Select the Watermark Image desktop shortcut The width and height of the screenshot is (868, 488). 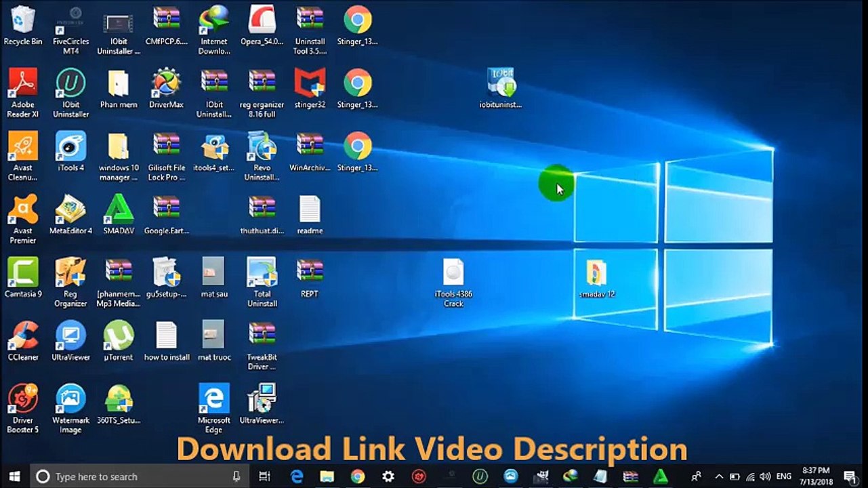(71, 409)
